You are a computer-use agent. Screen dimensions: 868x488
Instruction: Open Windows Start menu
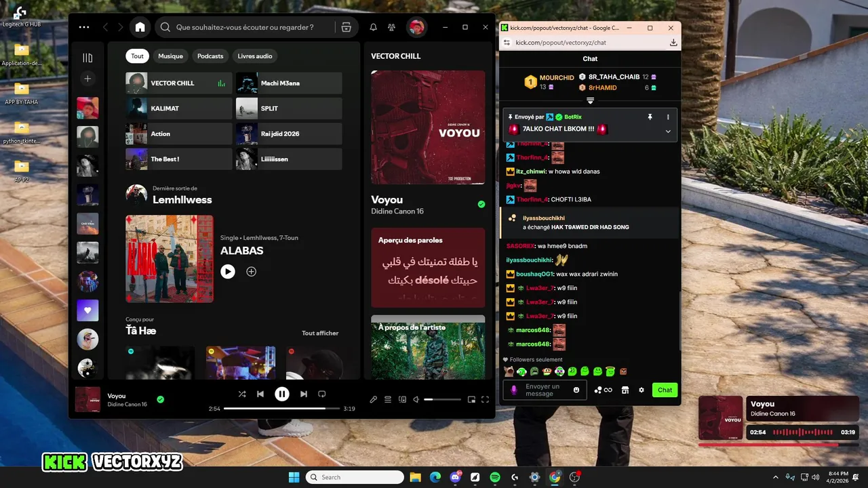(294, 477)
